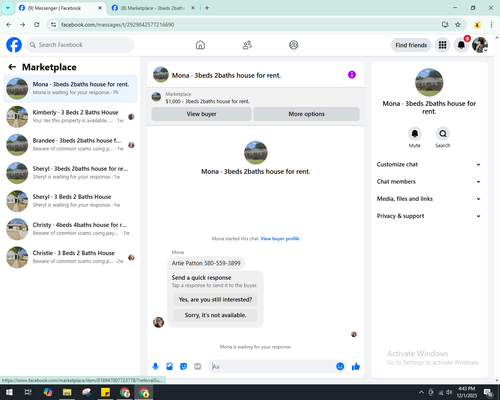Send quick reply 'Sorry, it's not available.'
This screenshot has width=500, height=400.
click(215, 315)
